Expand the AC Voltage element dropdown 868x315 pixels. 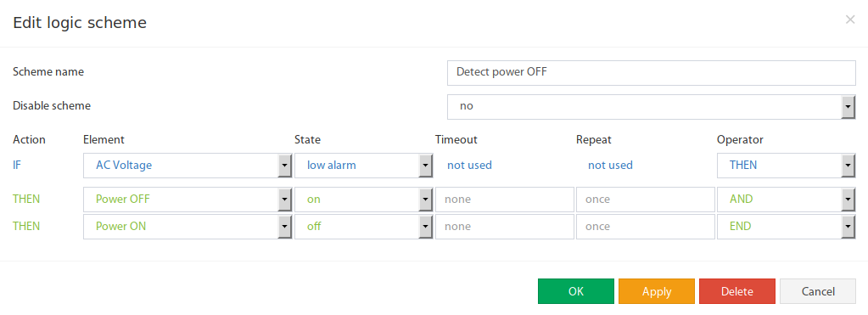(188, 166)
